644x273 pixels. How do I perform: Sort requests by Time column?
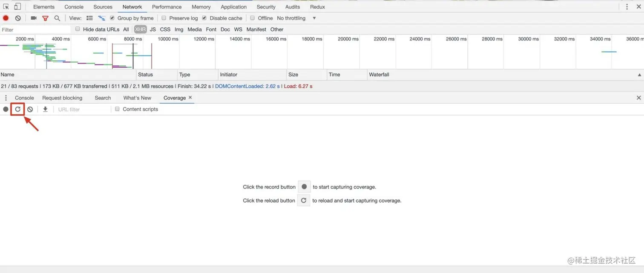point(348,75)
